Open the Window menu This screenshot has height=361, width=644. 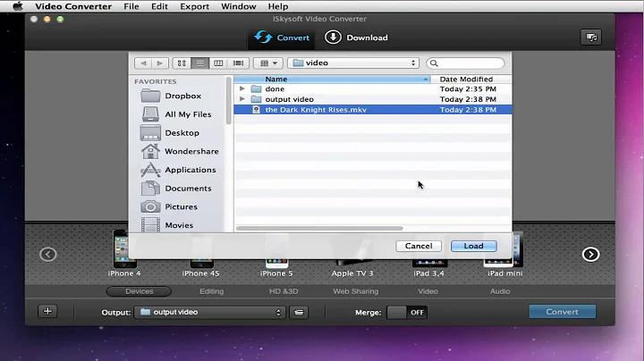[x=238, y=6]
